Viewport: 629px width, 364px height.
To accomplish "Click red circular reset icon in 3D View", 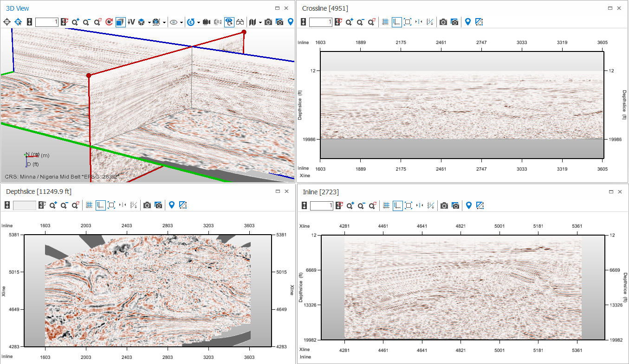I will pos(109,22).
